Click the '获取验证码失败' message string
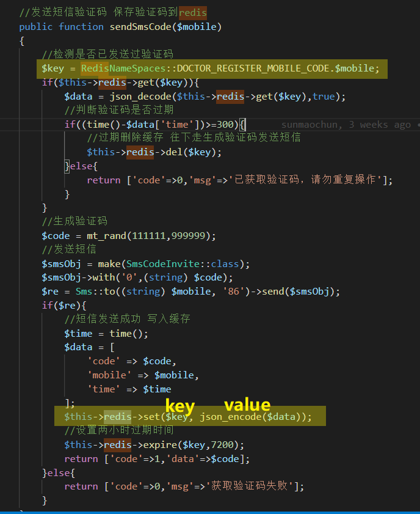This screenshot has height=514, width=420. click(x=250, y=486)
